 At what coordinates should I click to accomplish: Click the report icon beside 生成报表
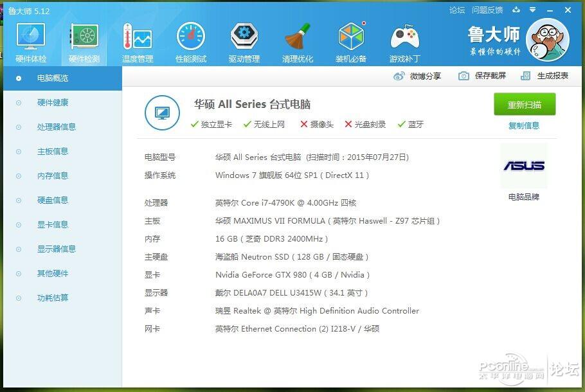pyautogui.click(x=525, y=76)
